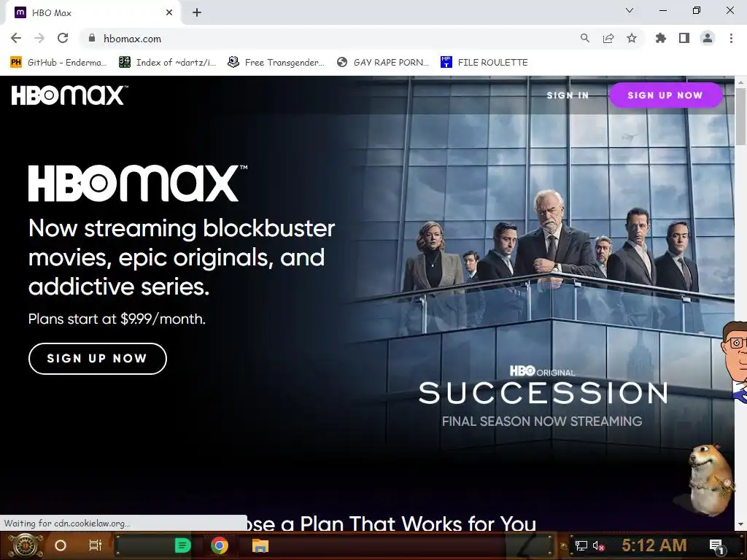View site info via the padlock icon
Image resolution: width=747 pixels, height=560 pixels.
(92, 38)
